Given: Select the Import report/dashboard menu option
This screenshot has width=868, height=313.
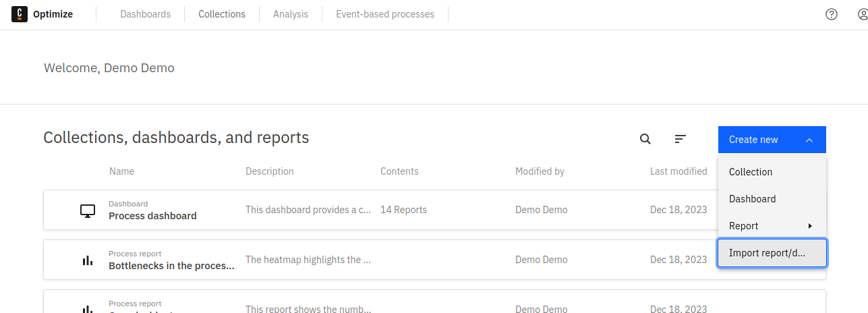Looking at the screenshot, I should pos(767,253).
